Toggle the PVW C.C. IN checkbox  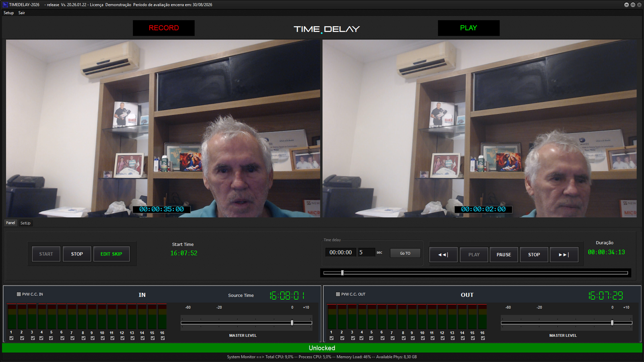19,294
